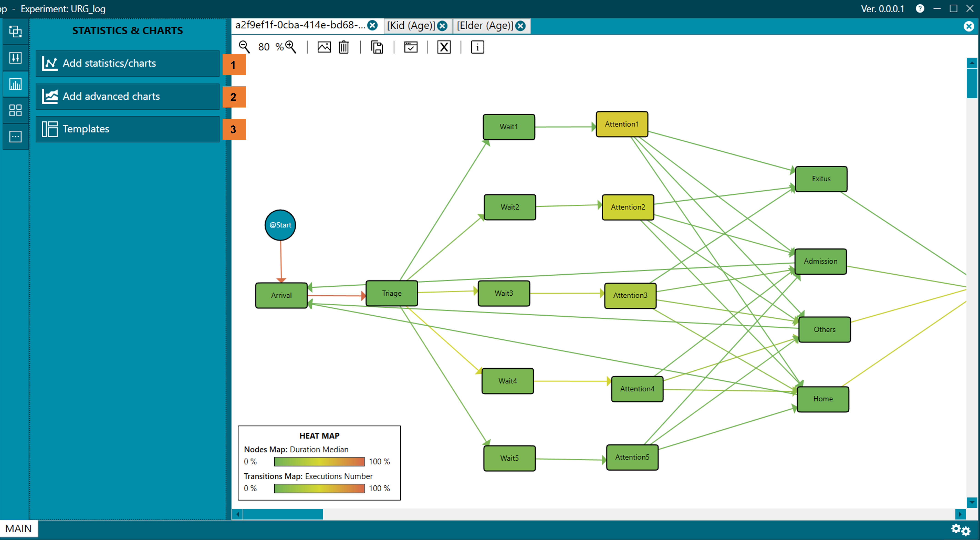Click the zoom in magnifier icon
The image size is (980, 540).
point(291,47)
